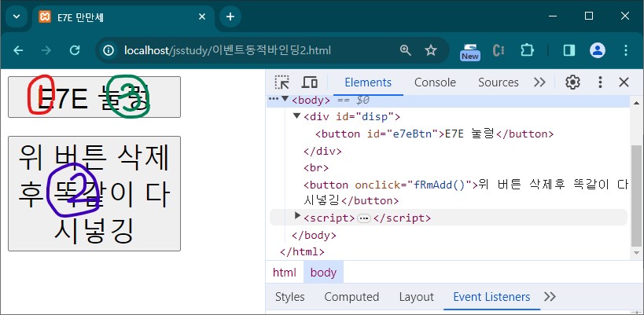
Task: Open the Event Listeners pane tab
Action: click(491, 297)
